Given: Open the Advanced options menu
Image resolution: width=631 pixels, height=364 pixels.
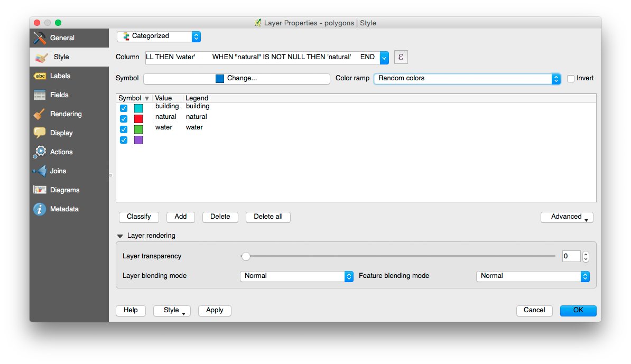Looking at the screenshot, I should click(567, 217).
